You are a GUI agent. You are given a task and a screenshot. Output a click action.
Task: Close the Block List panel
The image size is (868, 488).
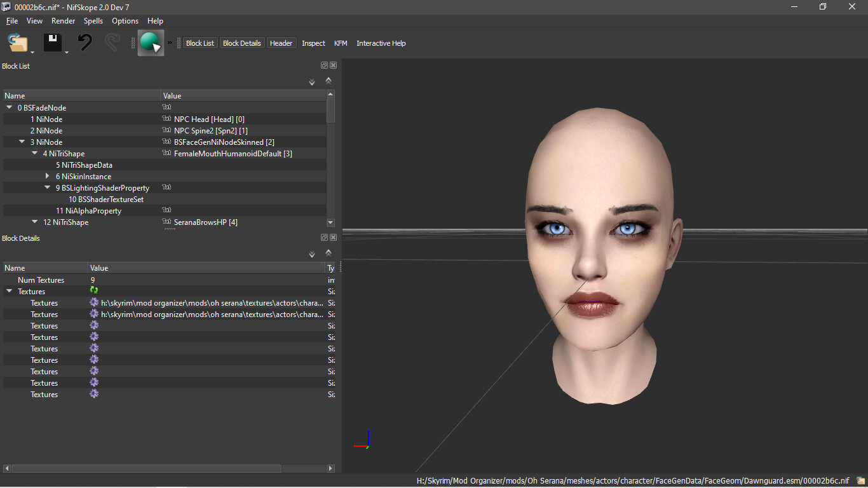(333, 65)
